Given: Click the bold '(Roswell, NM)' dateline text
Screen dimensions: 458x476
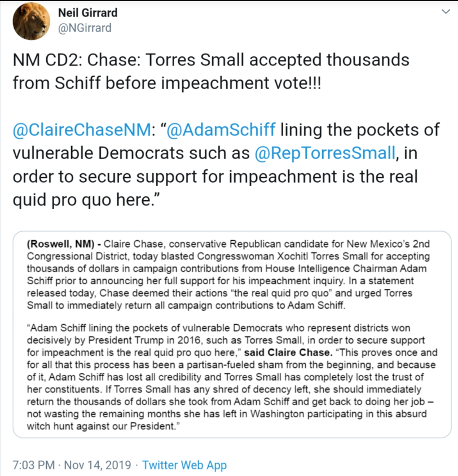Looking at the screenshot, I should pos(61,244).
